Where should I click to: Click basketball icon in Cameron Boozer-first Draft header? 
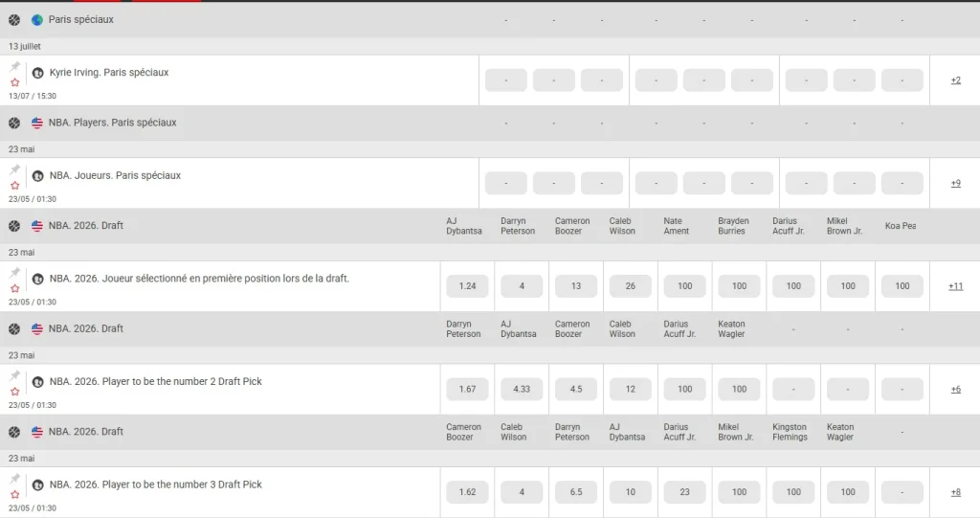[x=14, y=432]
